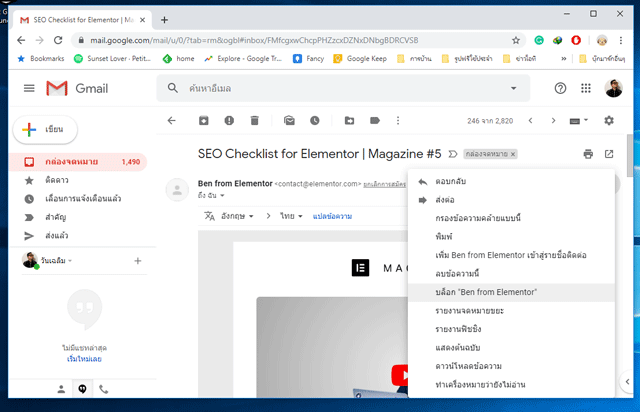Select รายงานฟิชชิง menu entry
The width and height of the screenshot is (640, 412).
click(511, 329)
